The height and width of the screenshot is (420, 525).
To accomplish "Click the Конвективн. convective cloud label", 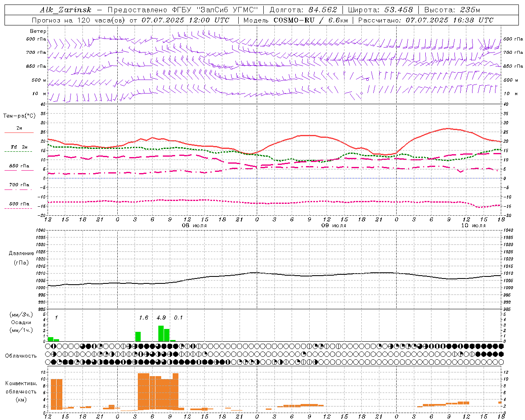I will click(21, 383).
